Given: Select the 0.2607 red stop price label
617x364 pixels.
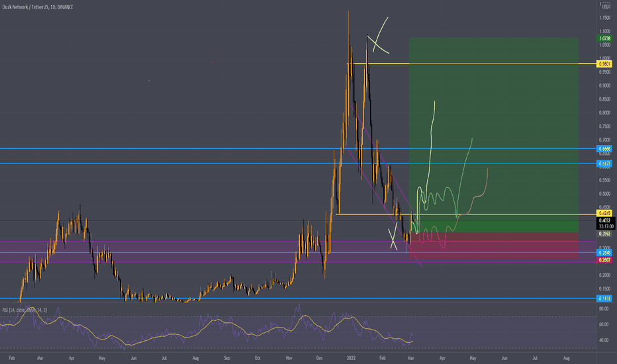Looking at the screenshot, I should (x=604, y=259).
